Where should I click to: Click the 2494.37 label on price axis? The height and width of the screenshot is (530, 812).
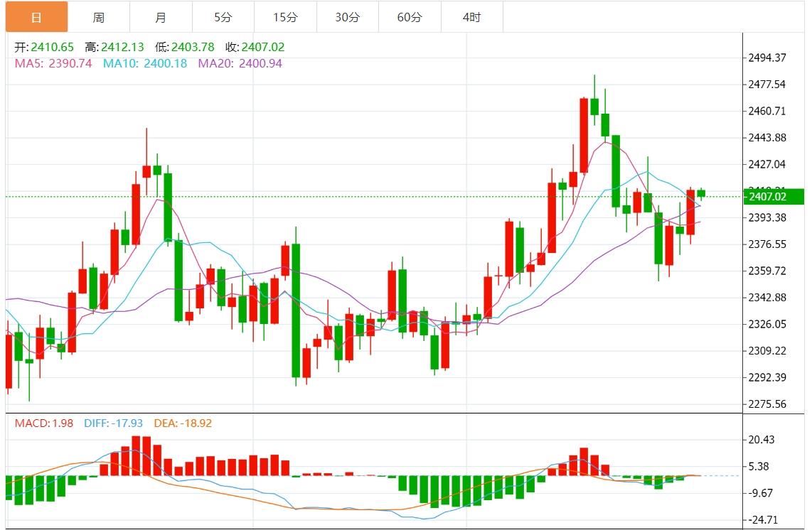click(766, 58)
